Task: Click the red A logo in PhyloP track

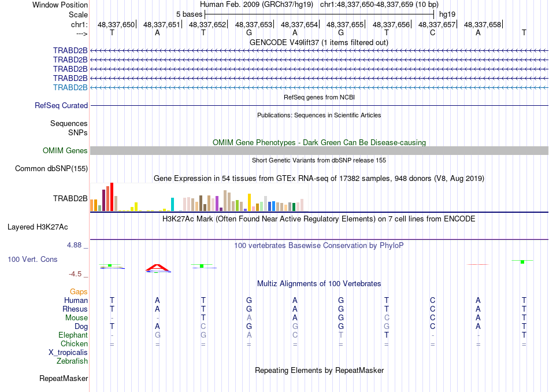Action: click(158, 268)
